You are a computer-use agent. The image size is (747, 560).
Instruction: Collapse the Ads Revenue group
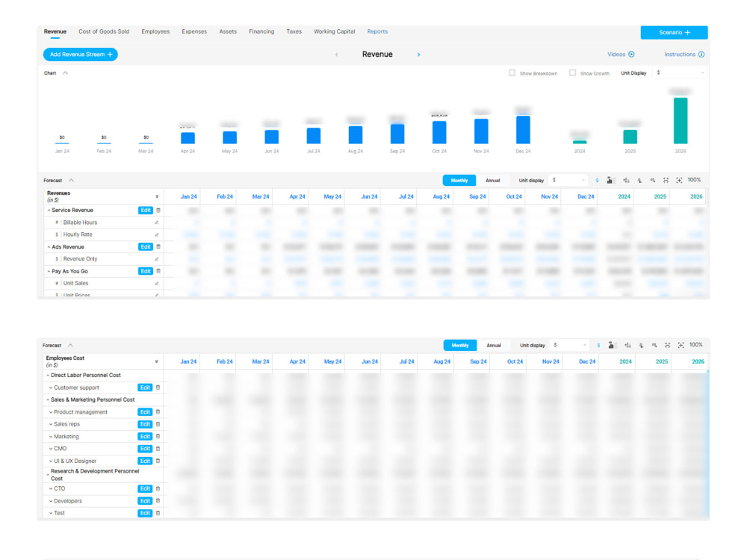(x=49, y=246)
